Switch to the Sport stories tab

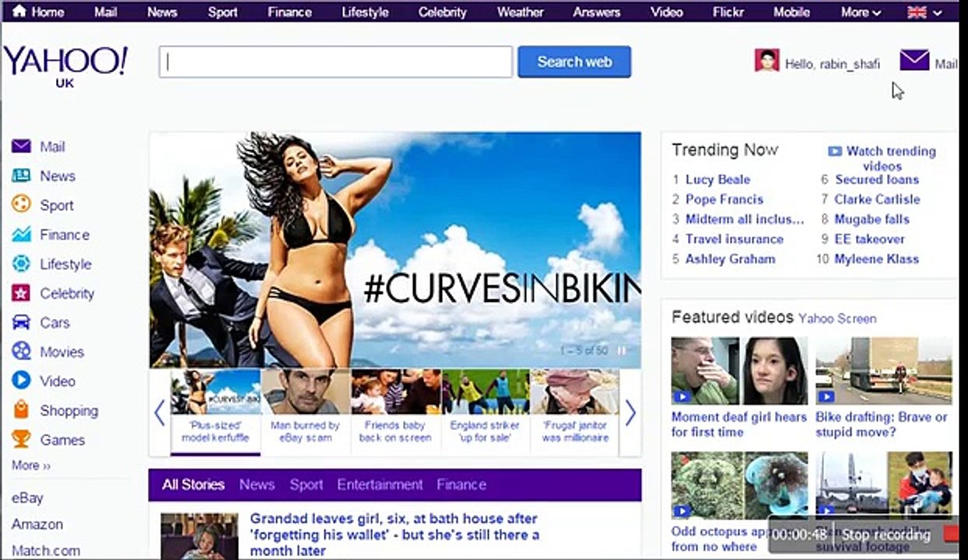[x=306, y=485]
